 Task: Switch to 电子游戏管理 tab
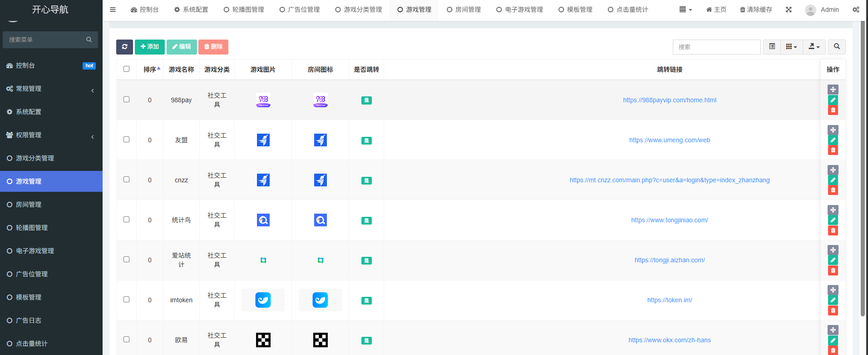[520, 10]
